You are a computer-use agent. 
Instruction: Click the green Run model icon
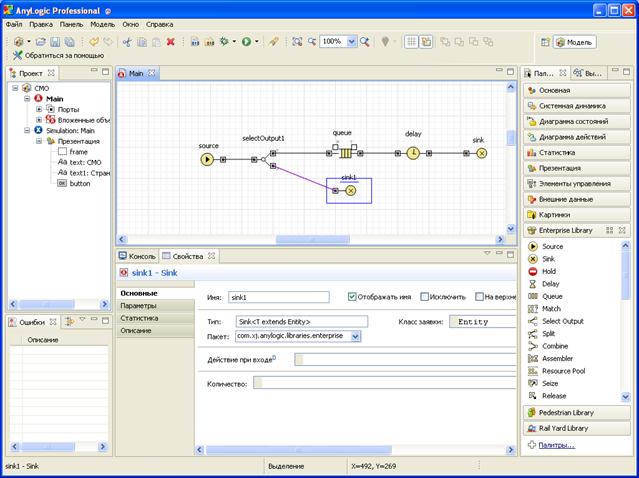click(246, 41)
